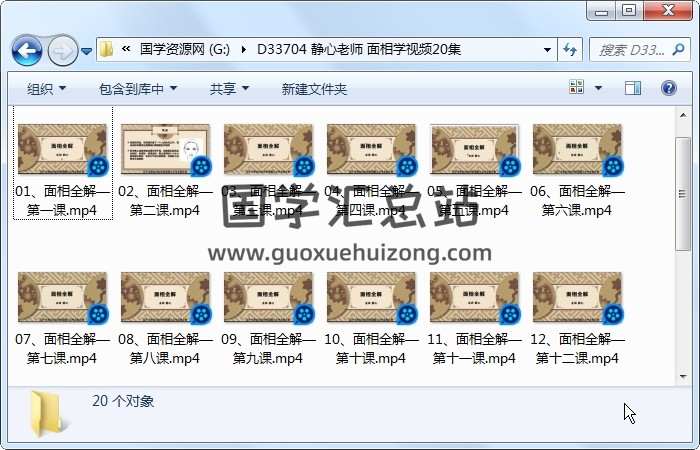The image size is (700, 450).
Task: Open the 共享 menu
Action: [229, 89]
